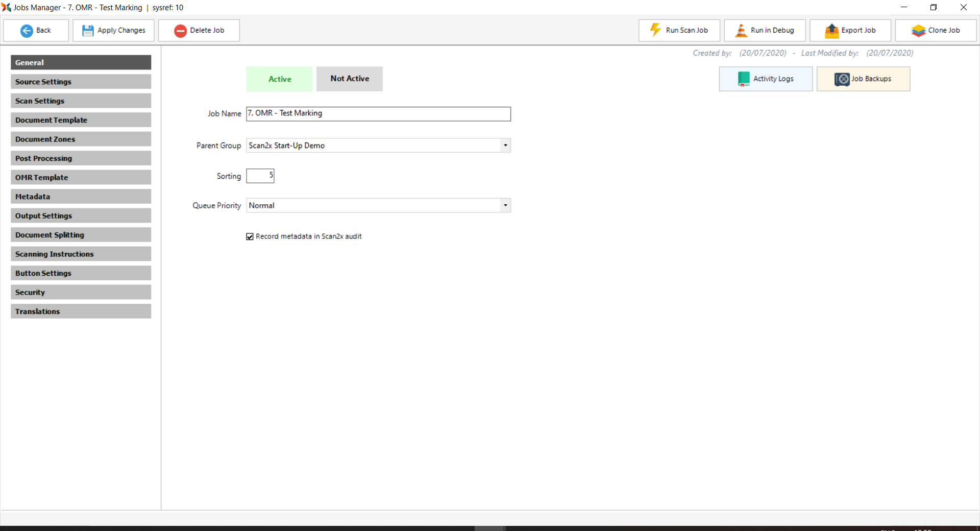Switch to the Scan Settings section
Screen dimensions: 980x531
pos(81,101)
